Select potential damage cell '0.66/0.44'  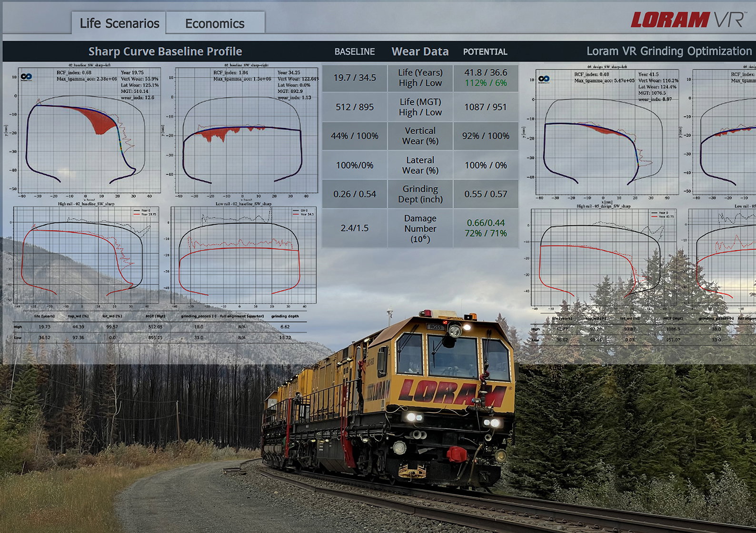486,228
